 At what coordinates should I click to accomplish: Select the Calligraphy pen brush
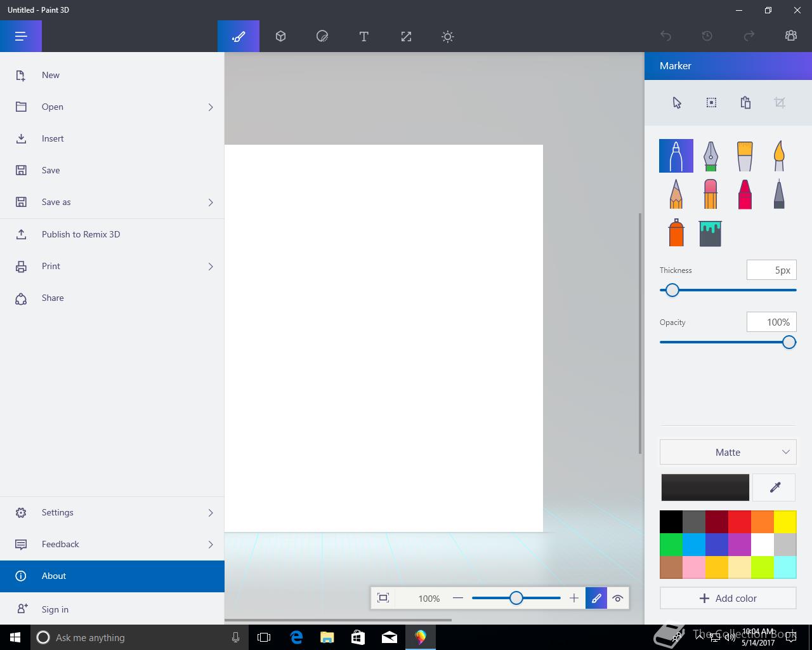tap(710, 156)
